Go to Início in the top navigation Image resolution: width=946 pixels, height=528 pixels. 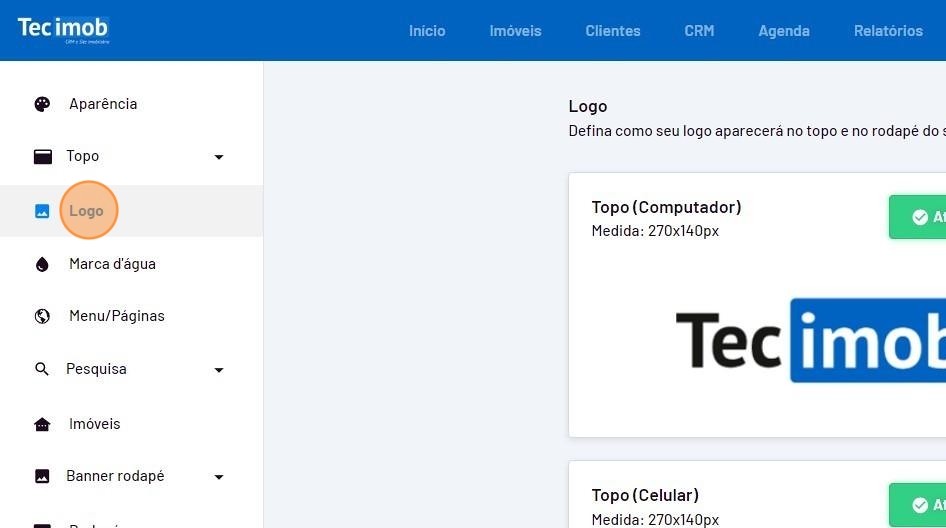(427, 31)
